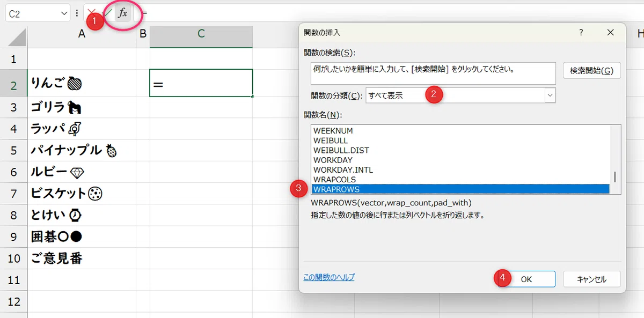Click cell containing ビスケット
The width and height of the screenshot is (644, 318).
[x=82, y=193]
